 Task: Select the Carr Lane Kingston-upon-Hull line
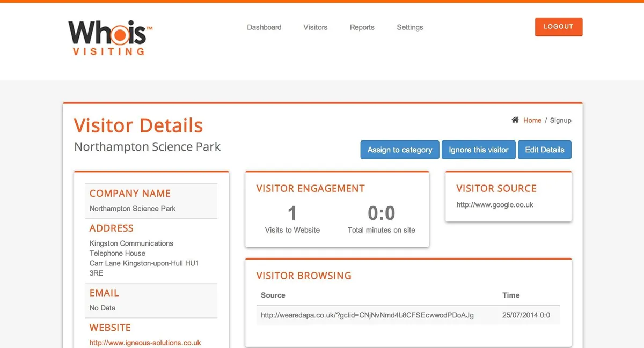[144, 263]
